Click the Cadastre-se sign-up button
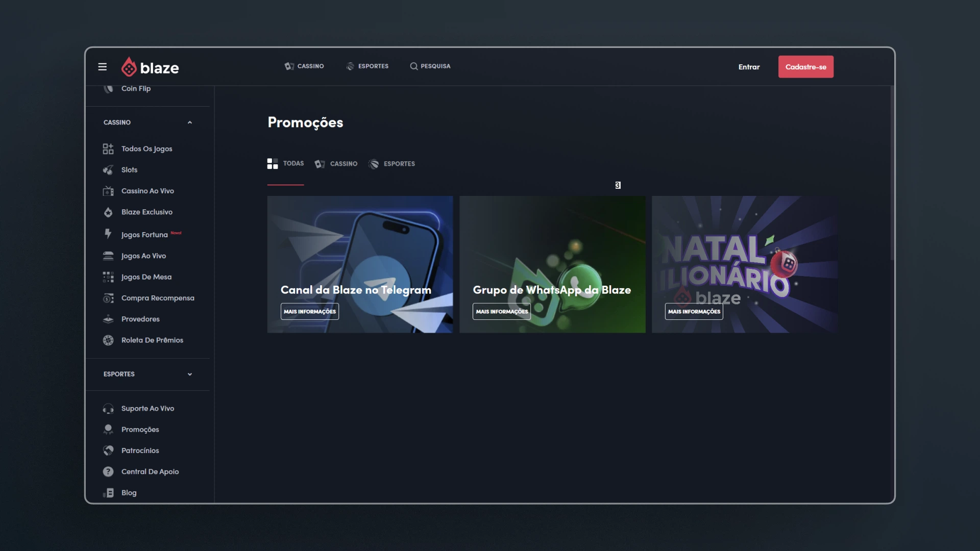 (806, 67)
